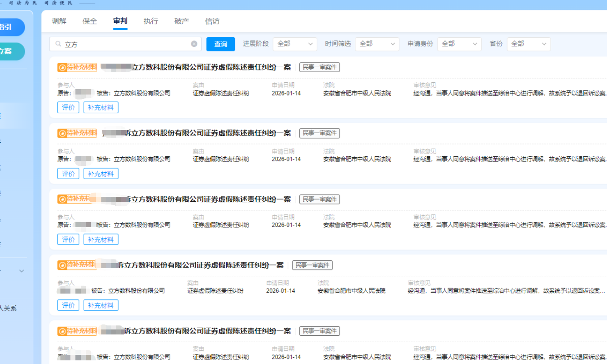Screen dimensions: 607x364
Task: Expand the 时间筛选 dropdown filter
Action: point(377,44)
